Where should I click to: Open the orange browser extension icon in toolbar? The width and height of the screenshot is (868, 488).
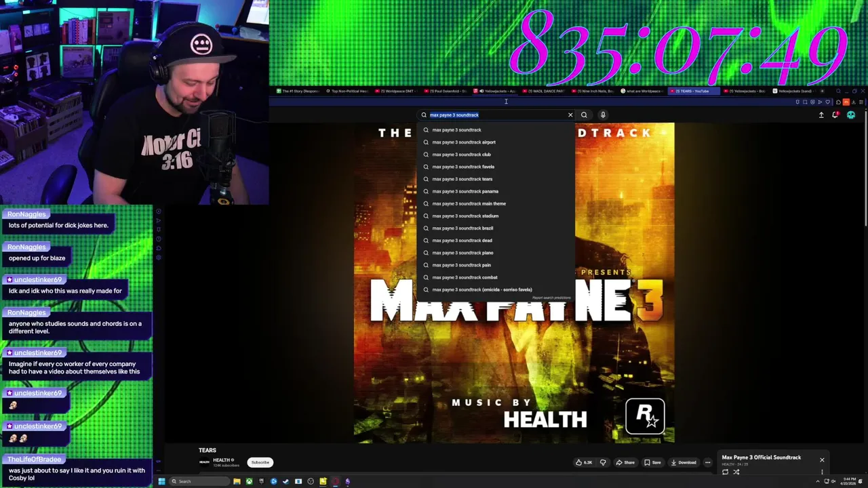click(846, 102)
